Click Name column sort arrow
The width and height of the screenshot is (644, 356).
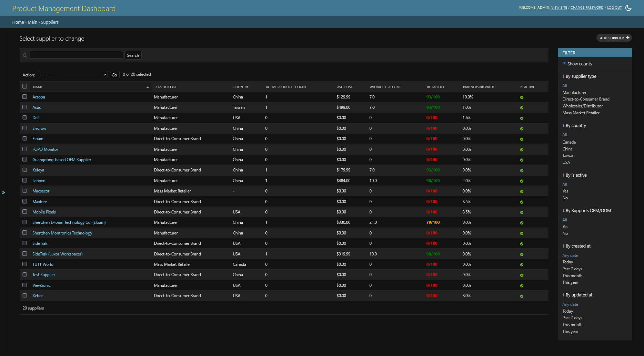[x=148, y=87]
